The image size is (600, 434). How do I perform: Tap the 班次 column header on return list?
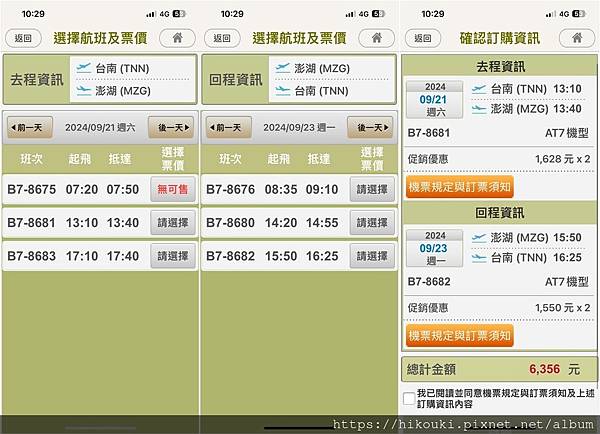click(230, 158)
